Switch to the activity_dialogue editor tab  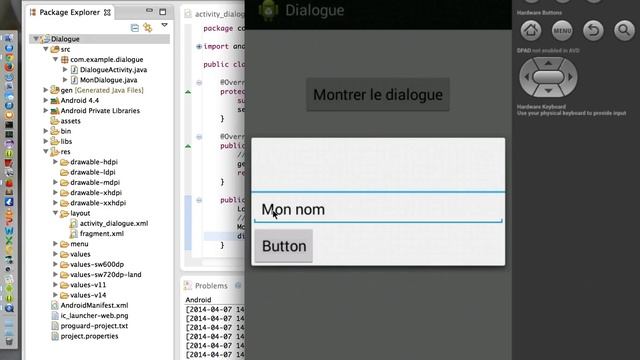(x=215, y=14)
